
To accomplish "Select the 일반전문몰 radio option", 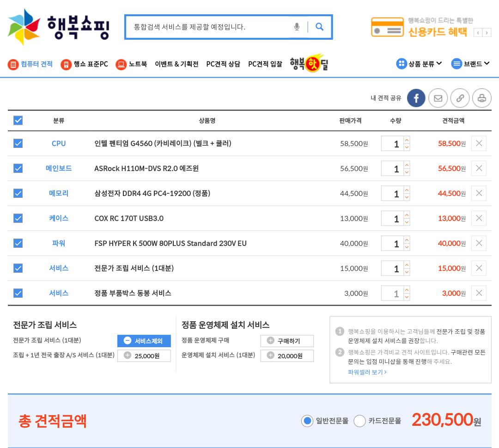I will (307, 421).
